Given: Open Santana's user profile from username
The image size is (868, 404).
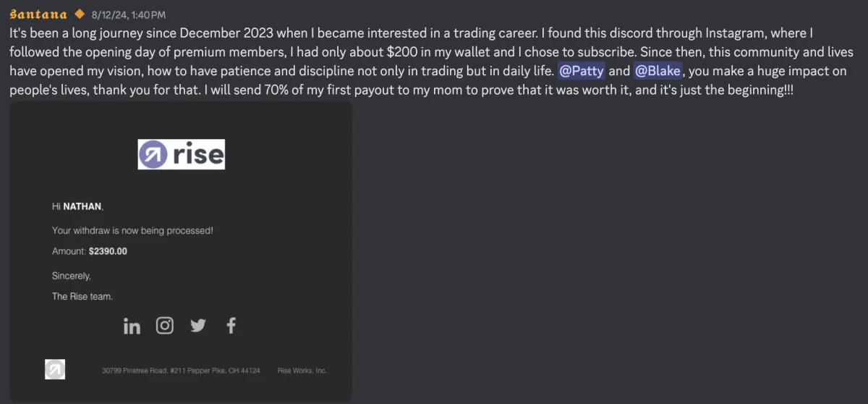Looking at the screenshot, I should pos(38,14).
